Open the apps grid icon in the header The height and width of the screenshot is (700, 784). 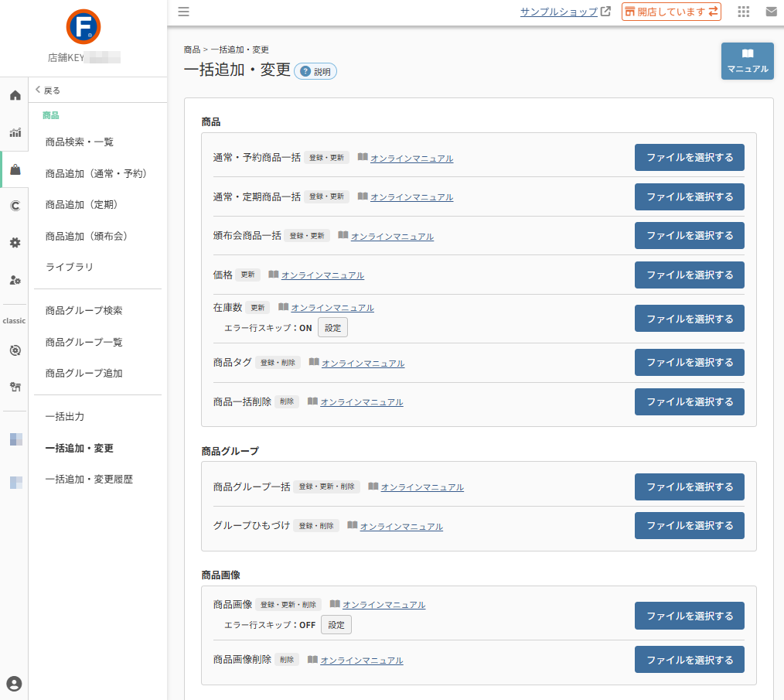click(x=744, y=12)
